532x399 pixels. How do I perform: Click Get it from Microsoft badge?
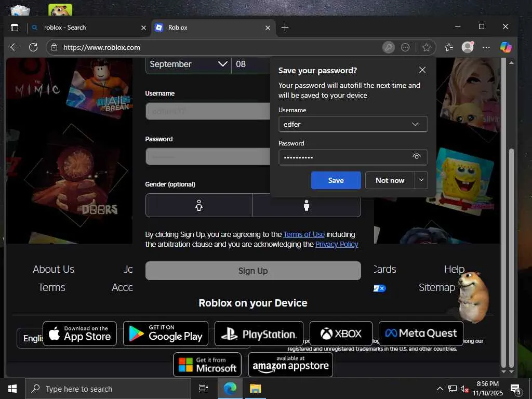(x=207, y=365)
